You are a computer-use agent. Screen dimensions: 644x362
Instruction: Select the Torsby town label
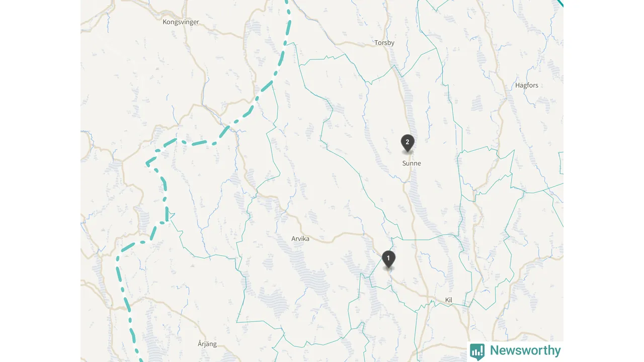click(x=384, y=43)
